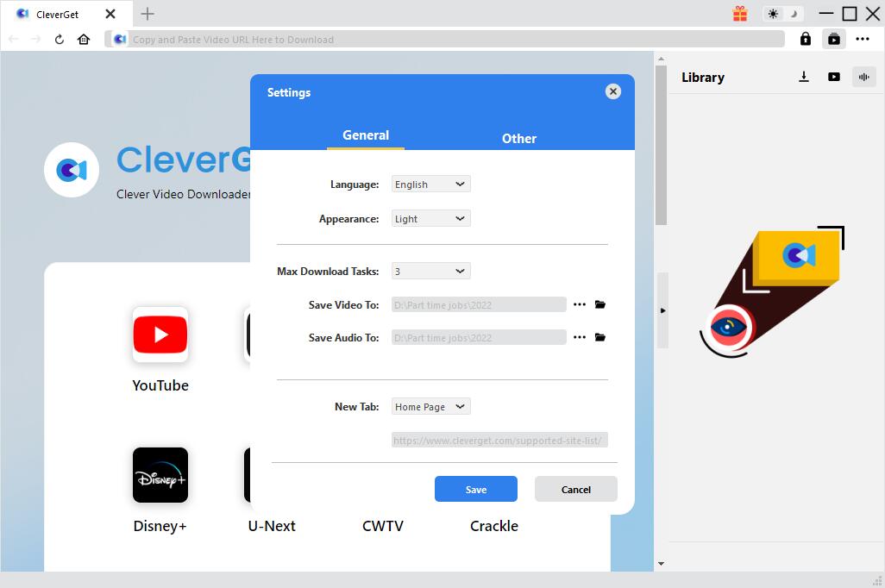Cancel the settings dialog
This screenshot has height=588, width=885.
coord(575,489)
